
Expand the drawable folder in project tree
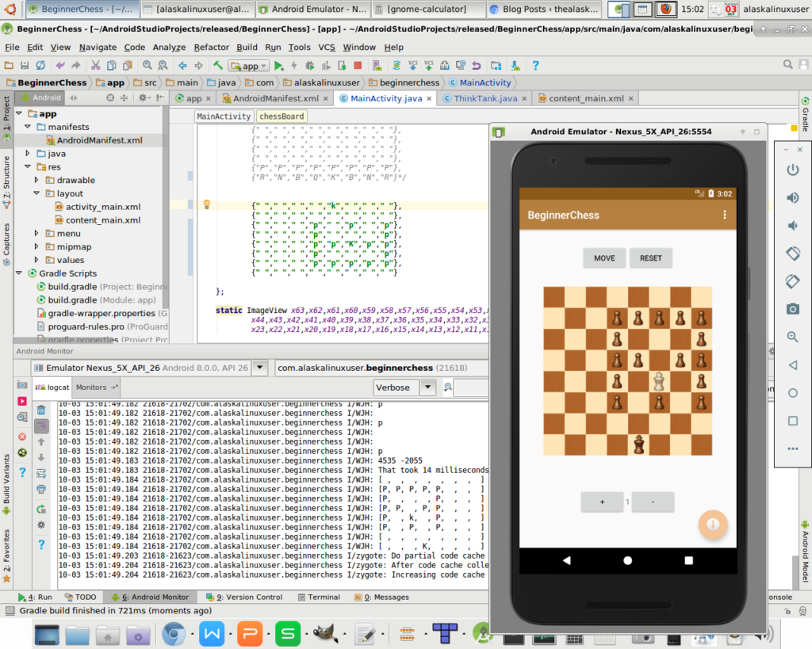pos(36,180)
